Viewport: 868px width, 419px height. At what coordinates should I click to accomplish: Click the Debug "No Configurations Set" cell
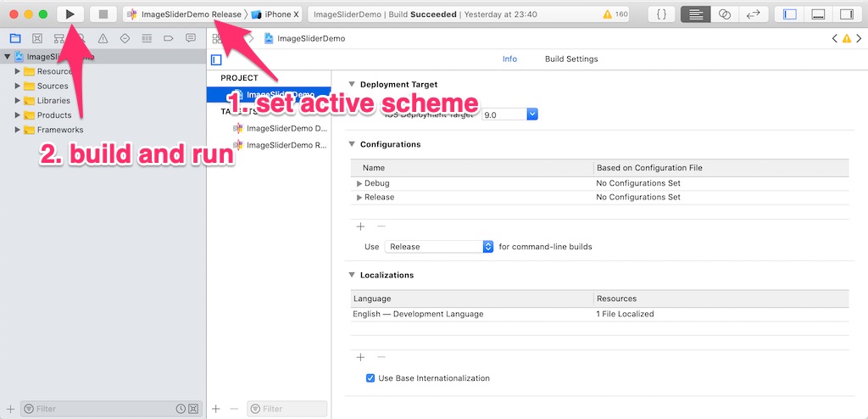click(x=638, y=183)
